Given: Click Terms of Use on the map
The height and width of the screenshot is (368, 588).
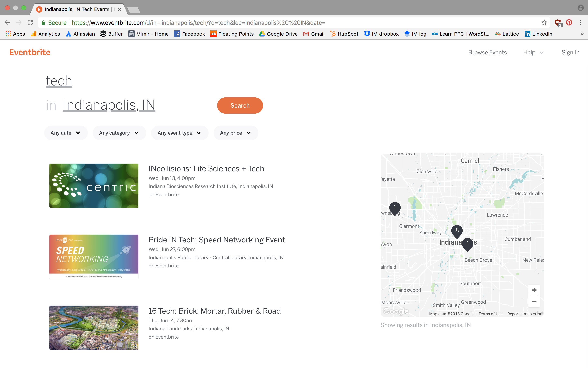Looking at the screenshot, I should (x=490, y=314).
